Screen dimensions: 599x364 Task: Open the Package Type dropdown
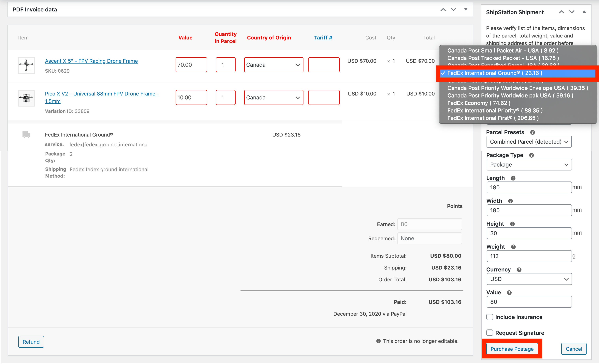click(x=529, y=165)
